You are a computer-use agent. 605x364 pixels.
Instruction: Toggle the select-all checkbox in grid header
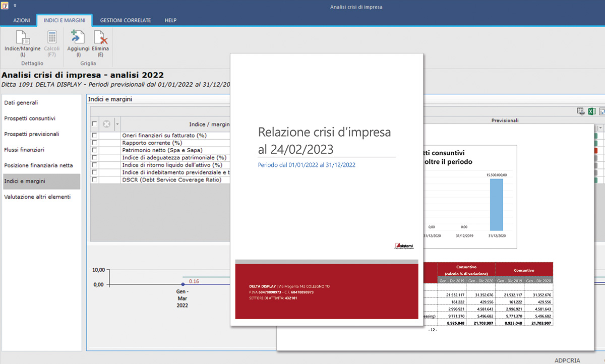[94, 124]
